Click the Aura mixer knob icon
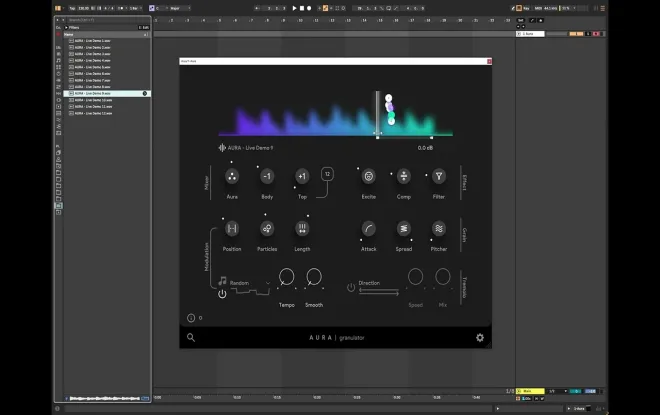 click(x=232, y=176)
